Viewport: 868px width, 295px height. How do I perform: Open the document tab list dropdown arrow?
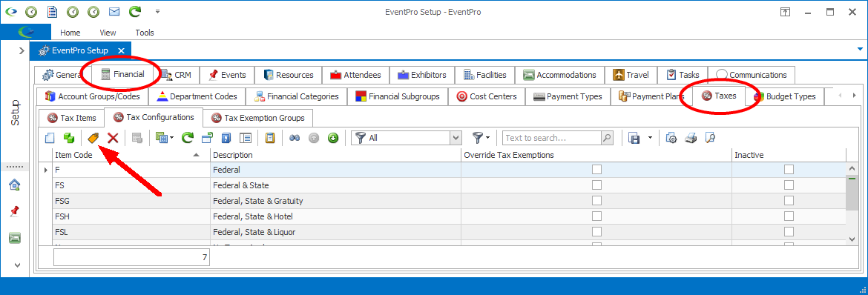tap(860, 49)
